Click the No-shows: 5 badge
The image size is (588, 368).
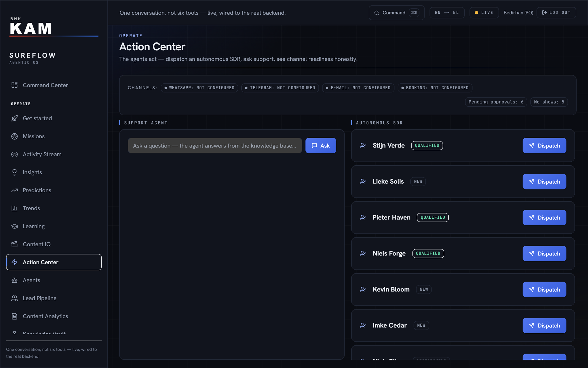549,102
